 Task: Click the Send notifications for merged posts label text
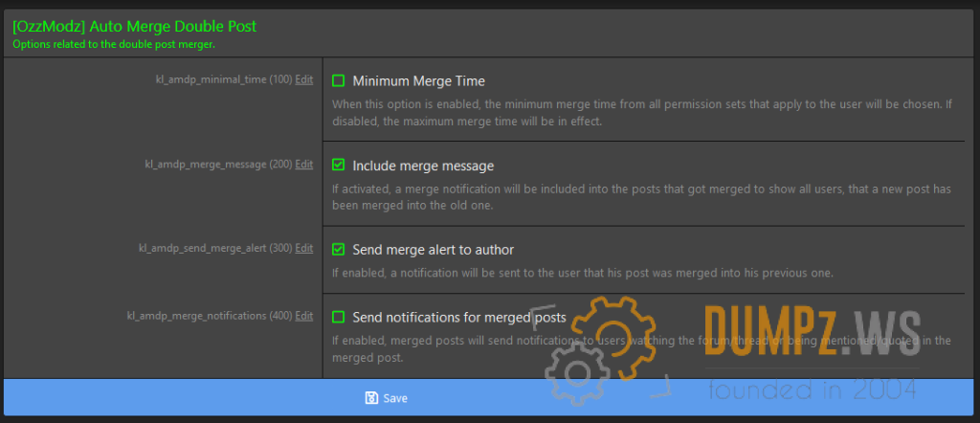[458, 317]
